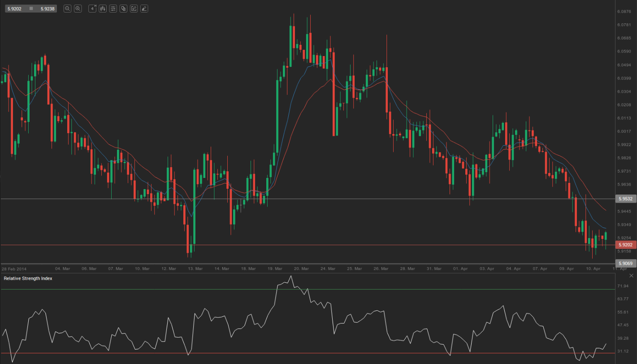Zoom out the chart with minus magnifier

(67, 9)
